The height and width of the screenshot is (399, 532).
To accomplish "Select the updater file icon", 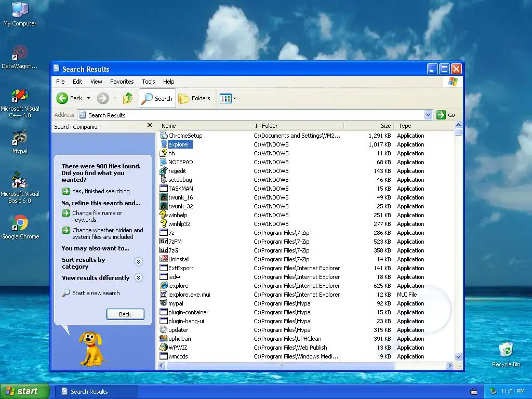I will coord(164,329).
